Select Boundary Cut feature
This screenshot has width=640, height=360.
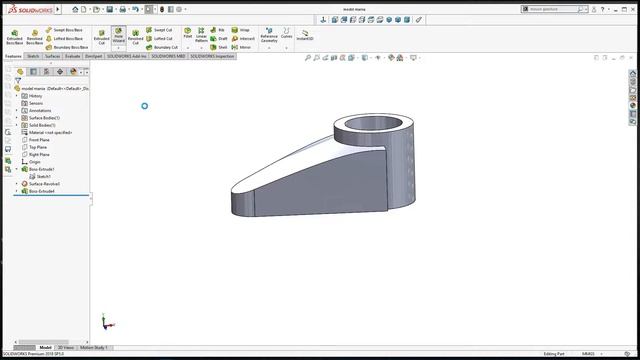pyautogui.click(x=162, y=47)
